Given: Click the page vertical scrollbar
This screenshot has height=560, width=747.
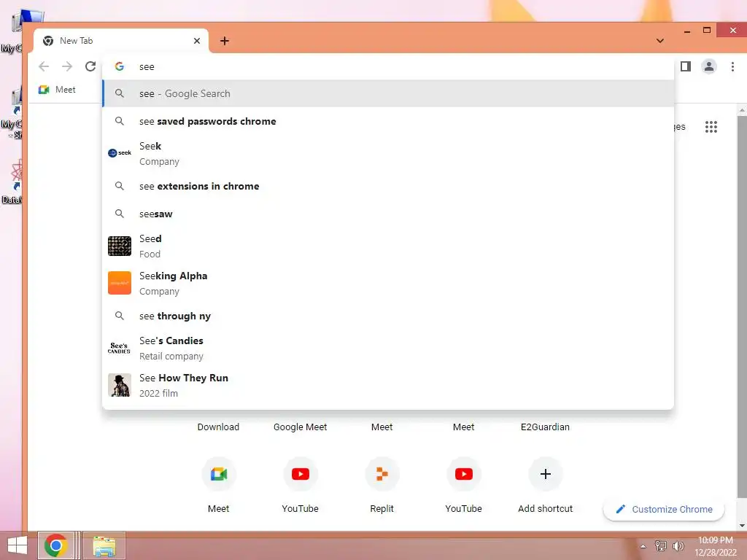Looking at the screenshot, I should click(742, 307).
